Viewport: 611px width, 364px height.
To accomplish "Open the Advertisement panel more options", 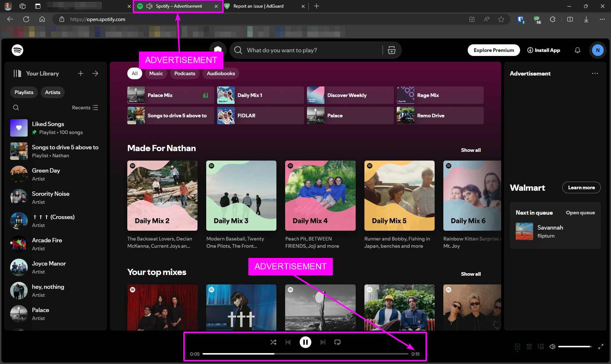I will click(595, 73).
